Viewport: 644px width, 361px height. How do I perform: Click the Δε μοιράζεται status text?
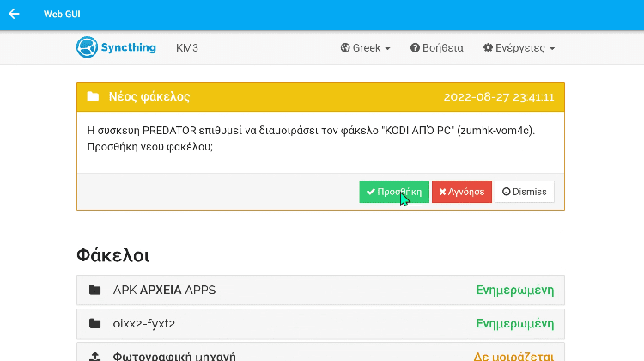click(x=513, y=356)
